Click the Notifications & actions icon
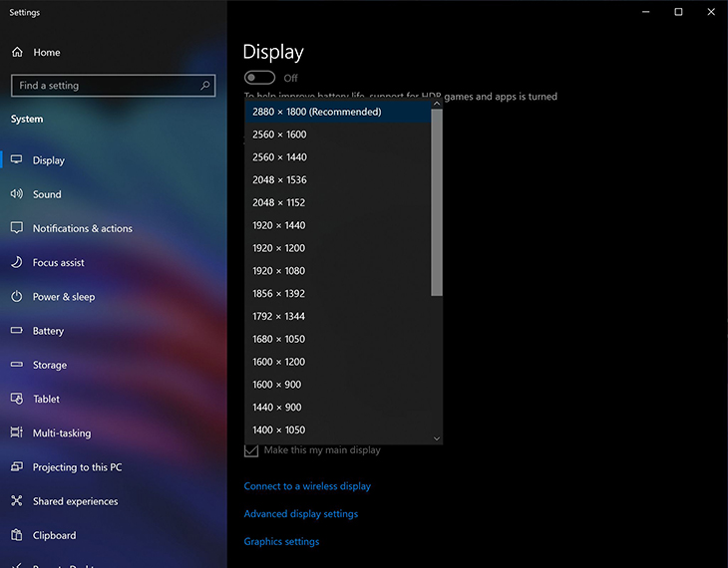This screenshot has width=728, height=568. pyautogui.click(x=17, y=228)
